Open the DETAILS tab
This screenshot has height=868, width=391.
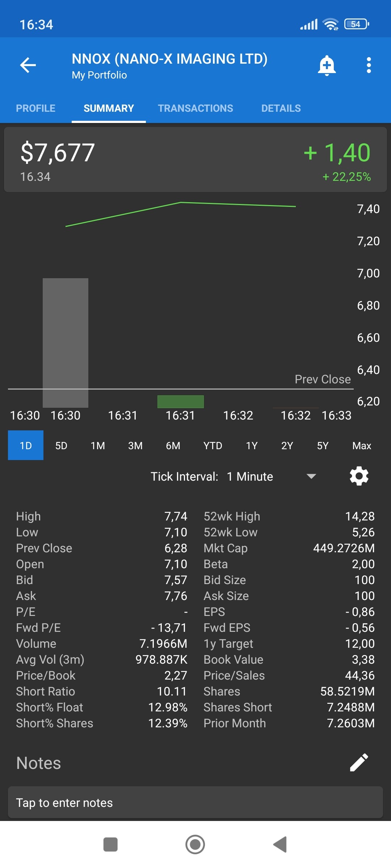(x=281, y=108)
